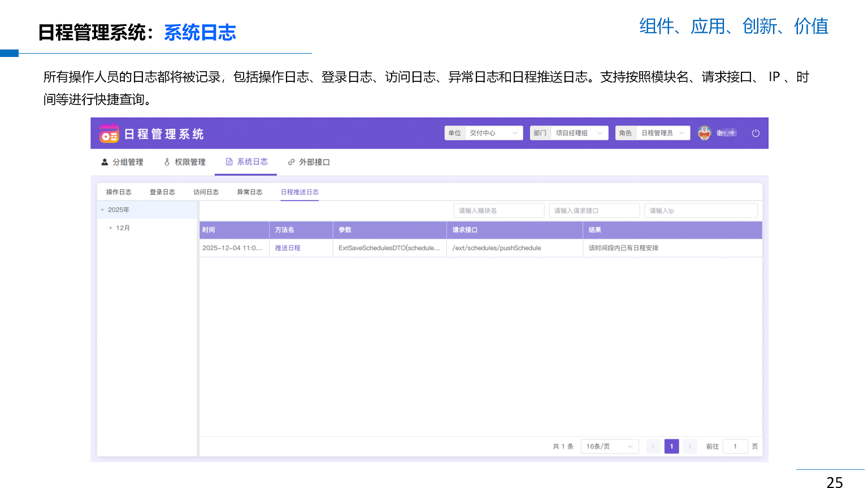The width and height of the screenshot is (868, 488).
Task: Click the calendar app logo
Action: pyautogui.click(x=109, y=133)
